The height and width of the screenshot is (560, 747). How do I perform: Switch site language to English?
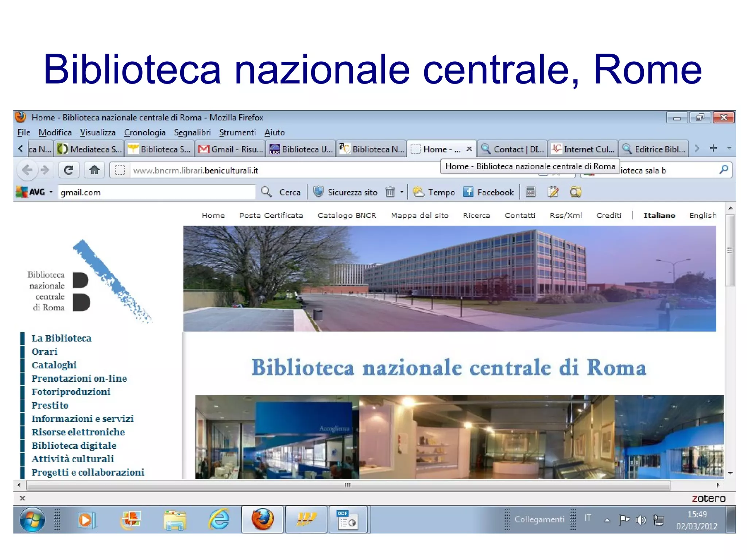[x=703, y=216]
